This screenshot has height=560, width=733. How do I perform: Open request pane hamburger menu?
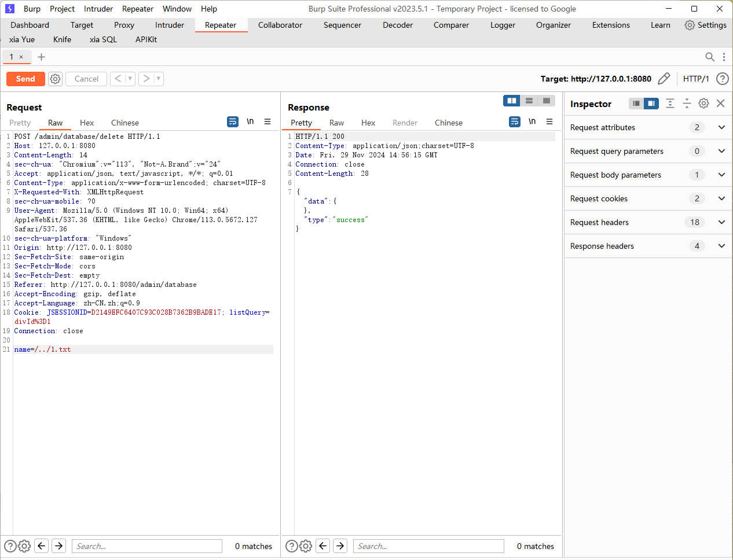click(267, 121)
